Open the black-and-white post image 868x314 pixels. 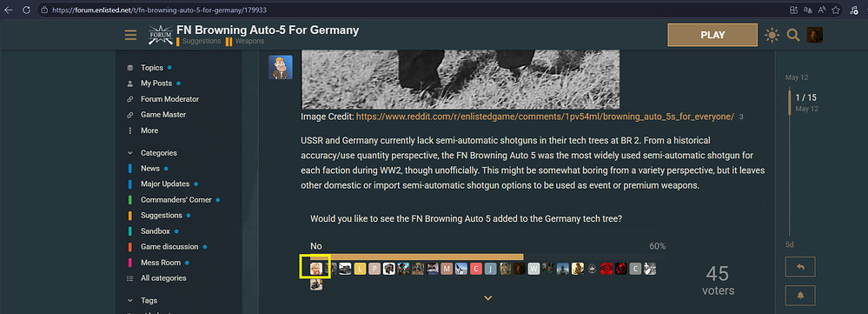tap(460, 79)
